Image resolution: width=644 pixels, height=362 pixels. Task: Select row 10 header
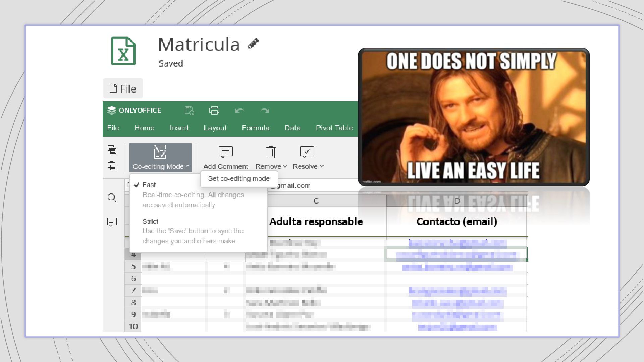(x=133, y=326)
